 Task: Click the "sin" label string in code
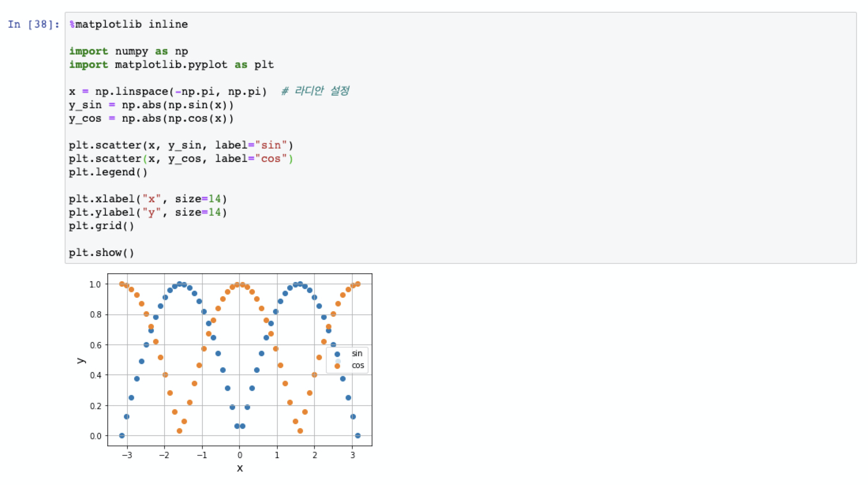(271, 145)
